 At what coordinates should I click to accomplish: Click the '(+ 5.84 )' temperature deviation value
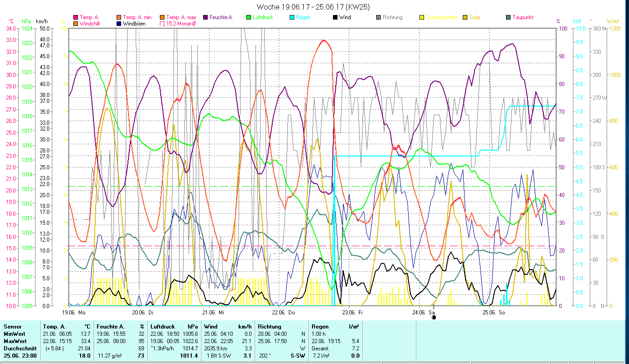(55, 349)
